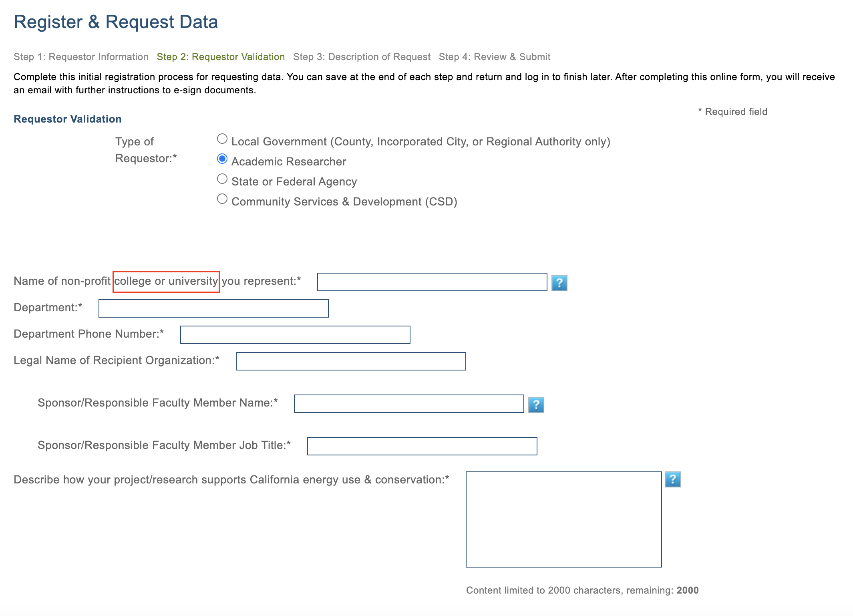Image resolution: width=853 pixels, height=616 pixels.
Task: Open Step 2: Requestor Validation tab
Action: (221, 57)
